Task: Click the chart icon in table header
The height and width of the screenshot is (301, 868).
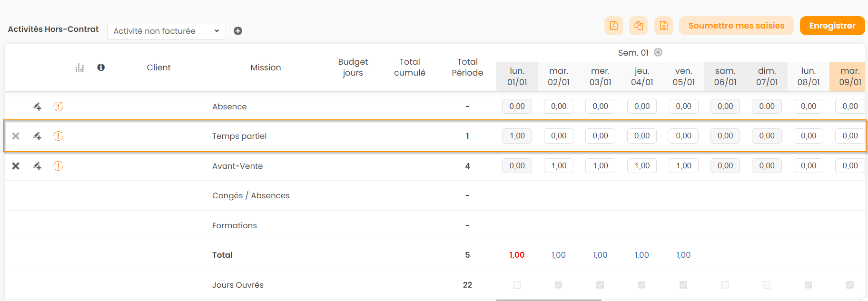Action: pyautogui.click(x=79, y=68)
